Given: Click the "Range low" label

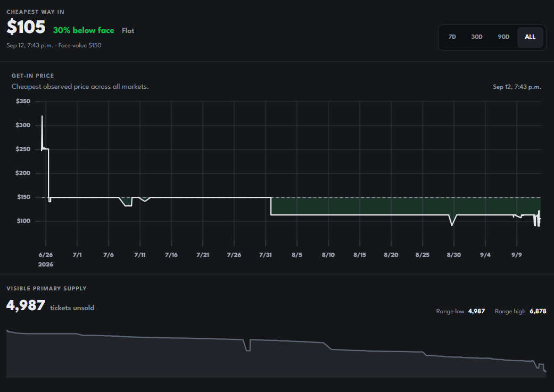Looking at the screenshot, I should 450,312.
